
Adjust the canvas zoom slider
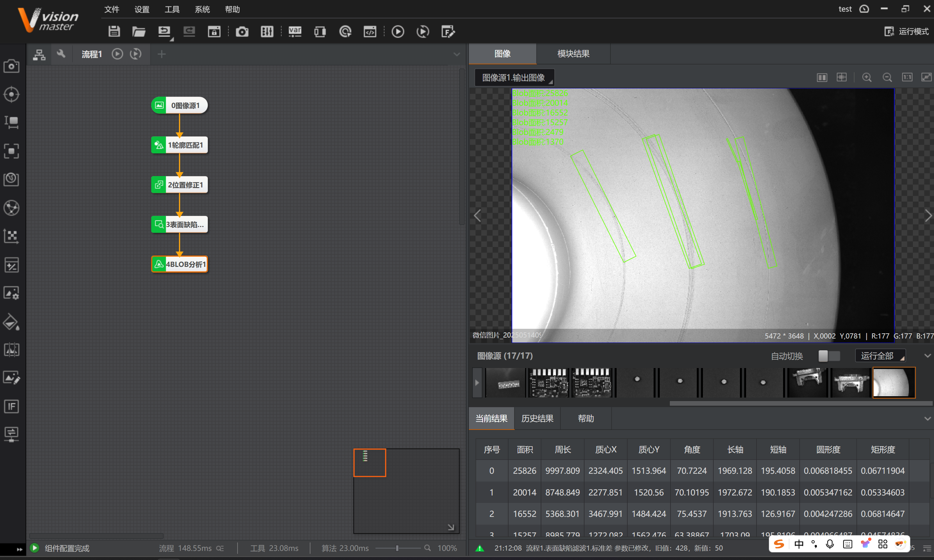[x=397, y=548]
